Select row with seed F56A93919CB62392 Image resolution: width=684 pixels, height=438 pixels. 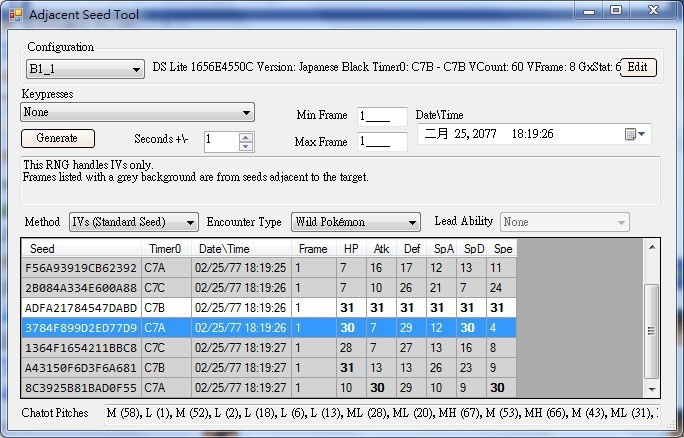pyautogui.click(x=269, y=267)
